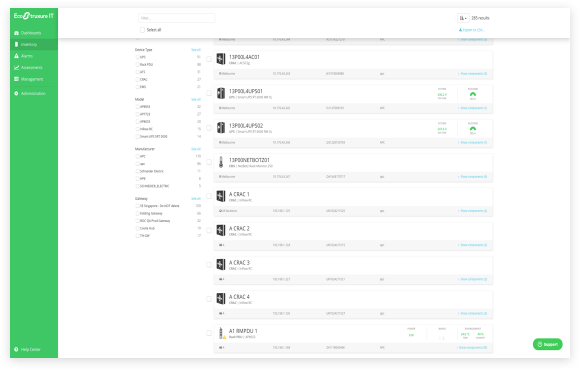Open the Administration settings
Image resolution: width=580 pixels, height=370 pixels.
(30, 94)
